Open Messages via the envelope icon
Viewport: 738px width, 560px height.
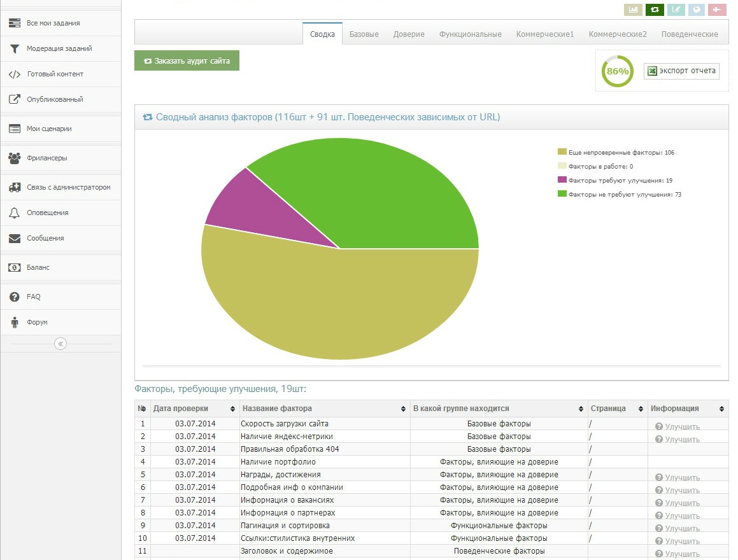(15, 238)
